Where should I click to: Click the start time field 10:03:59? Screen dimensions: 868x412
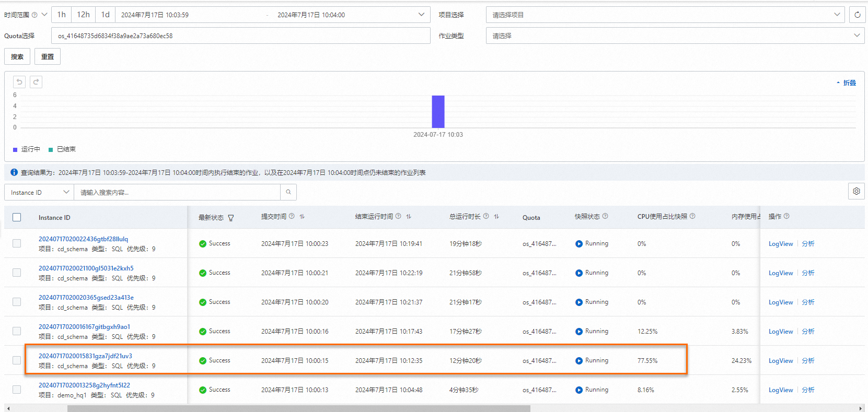(x=155, y=15)
